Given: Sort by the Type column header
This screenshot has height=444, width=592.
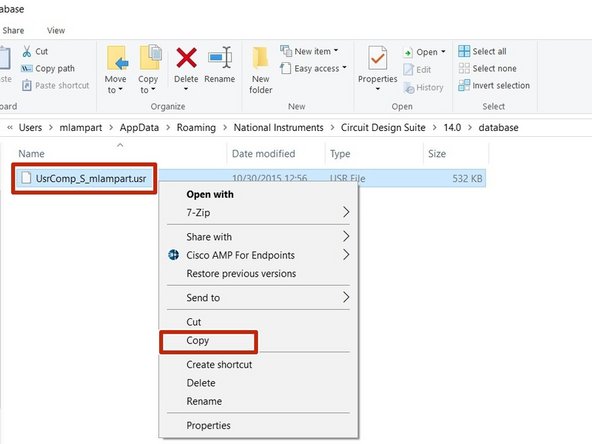Looking at the screenshot, I should point(340,154).
